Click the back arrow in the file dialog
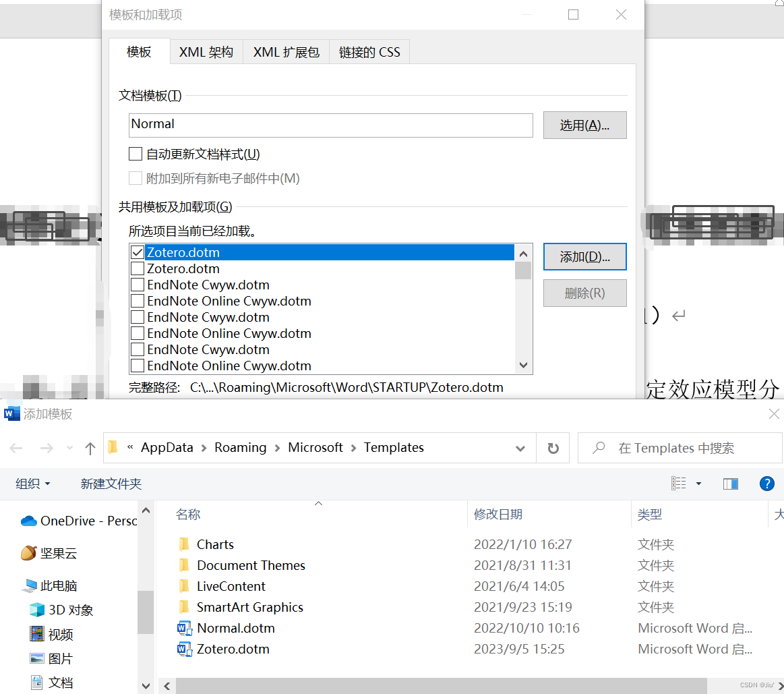The width and height of the screenshot is (784, 694). [x=16, y=448]
